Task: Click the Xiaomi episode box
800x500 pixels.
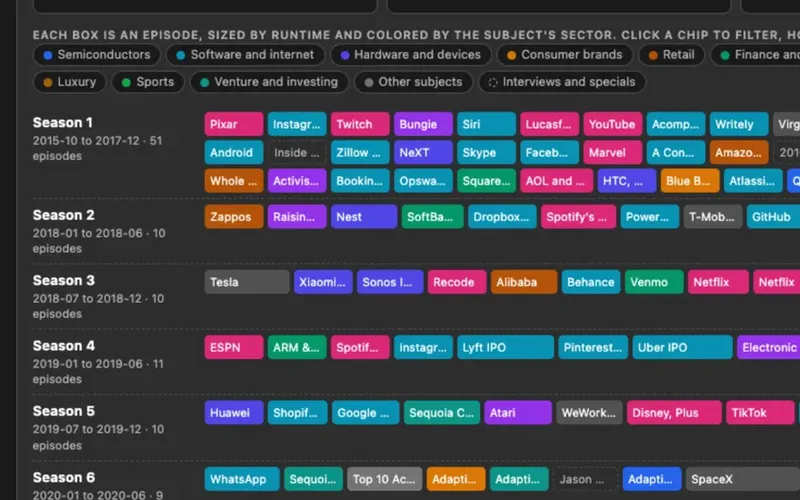Action: tap(323, 282)
